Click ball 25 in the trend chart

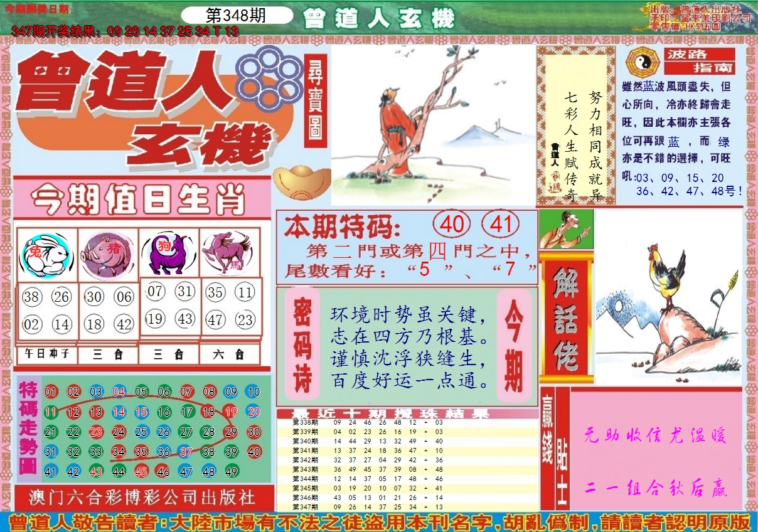141,432
